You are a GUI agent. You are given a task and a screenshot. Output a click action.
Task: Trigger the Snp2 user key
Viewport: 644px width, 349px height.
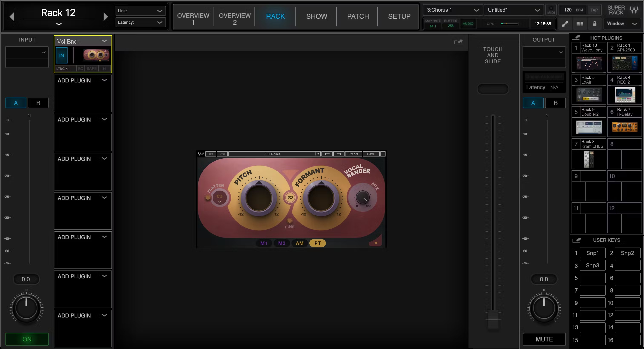coord(627,253)
